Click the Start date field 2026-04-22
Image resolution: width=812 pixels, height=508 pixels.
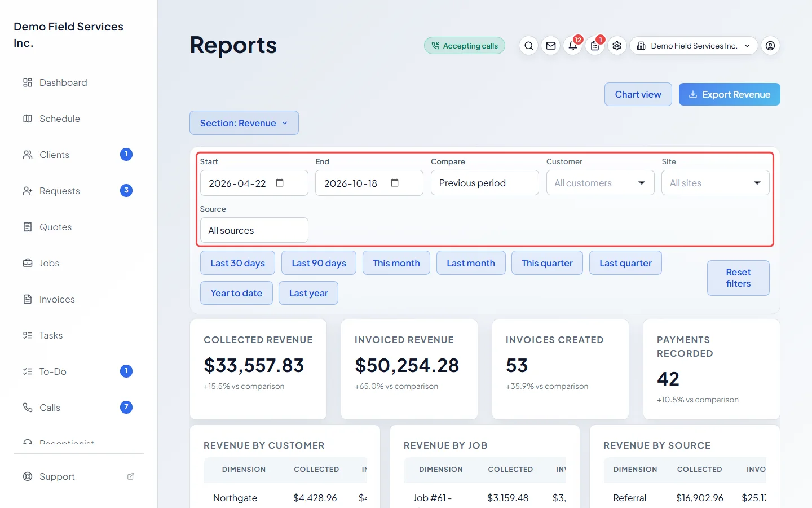point(254,183)
